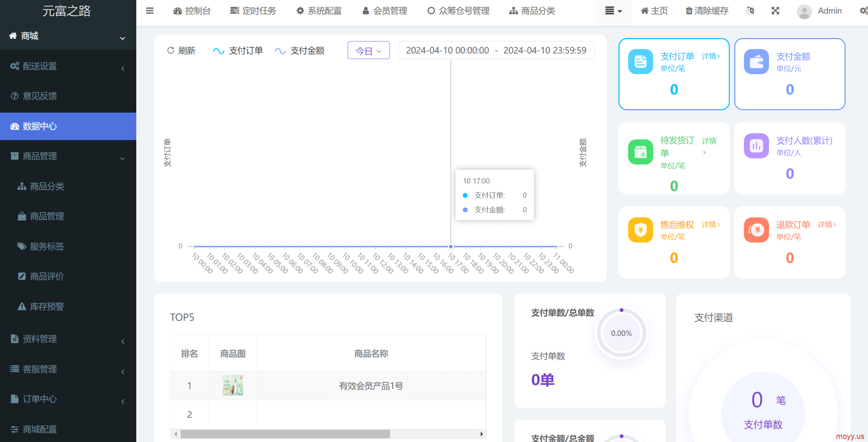
Task: Open the Admin user avatar menu
Action: pyautogui.click(x=819, y=11)
